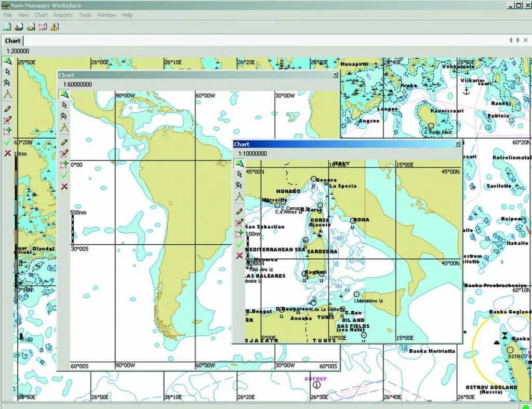Close the 1:10000000 Chart window
The width and height of the screenshot is (532, 409).
click(457, 144)
